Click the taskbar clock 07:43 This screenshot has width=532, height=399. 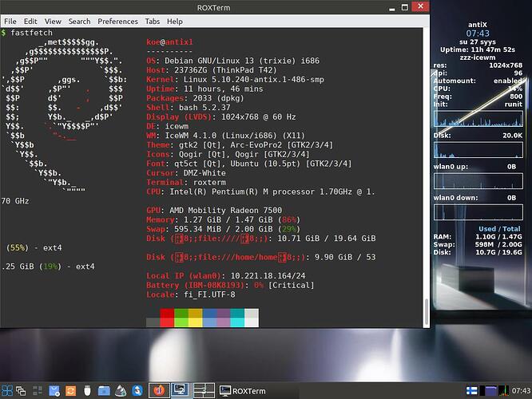coord(521,391)
